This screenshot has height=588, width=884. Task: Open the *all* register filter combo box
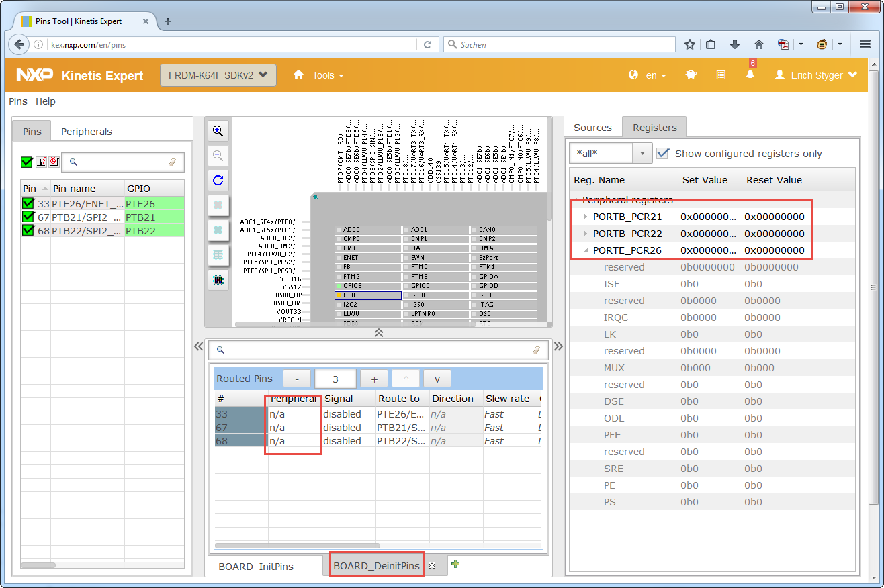610,153
